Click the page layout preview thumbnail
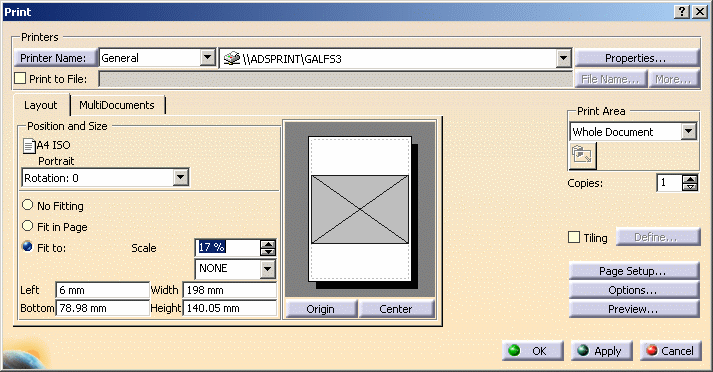713x372 pixels. coord(360,209)
